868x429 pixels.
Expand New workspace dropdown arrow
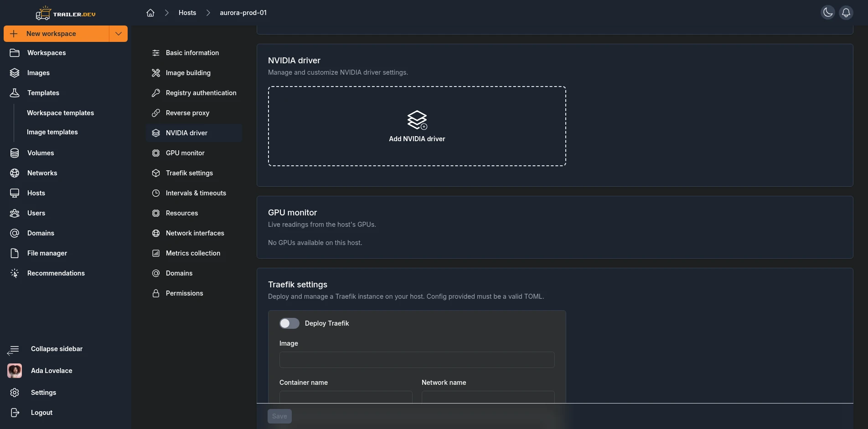(x=119, y=34)
